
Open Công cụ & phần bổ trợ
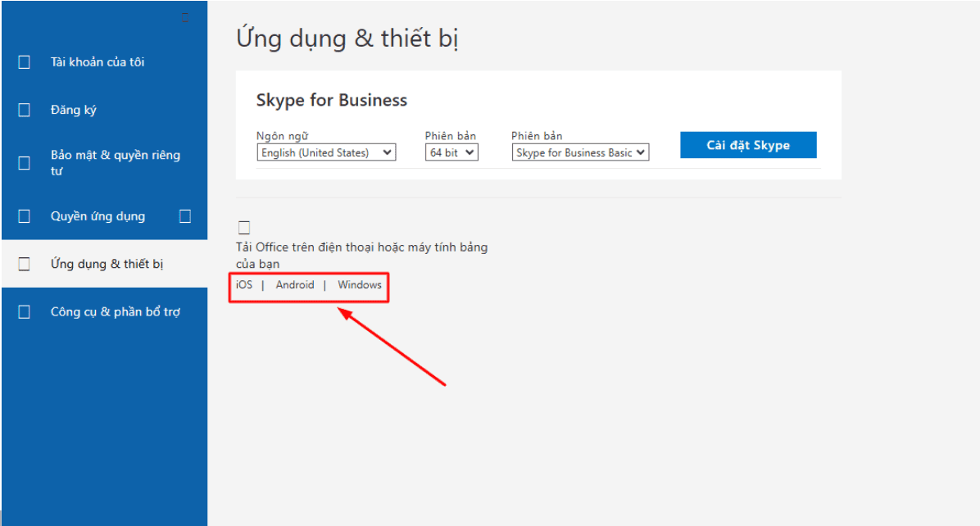click(x=116, y=311)
